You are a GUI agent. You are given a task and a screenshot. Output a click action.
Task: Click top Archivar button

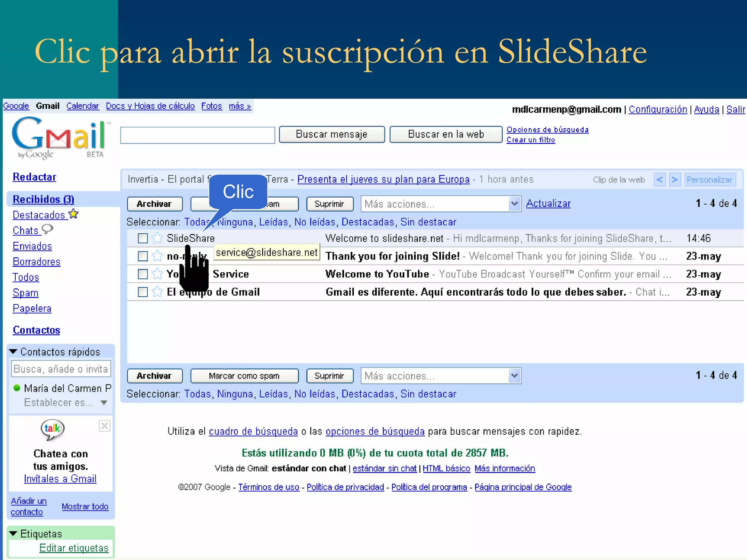click(155, 204)
